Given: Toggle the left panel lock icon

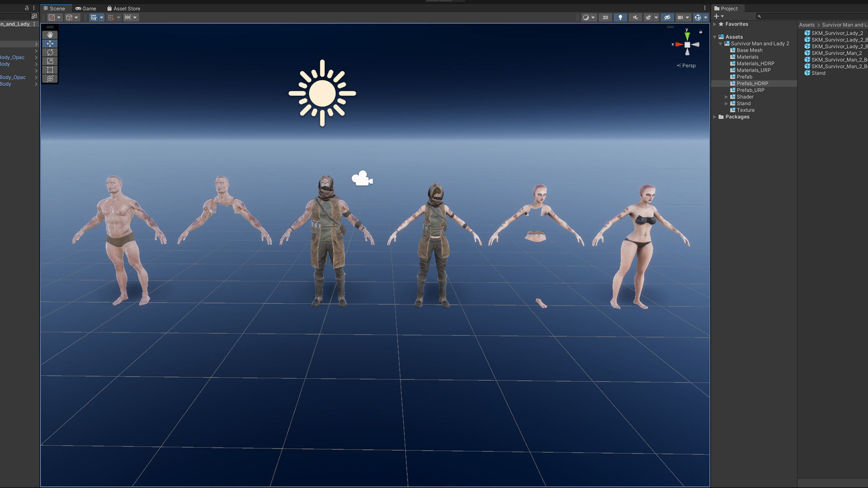Looking at the screenshot, I should [26, 8].
